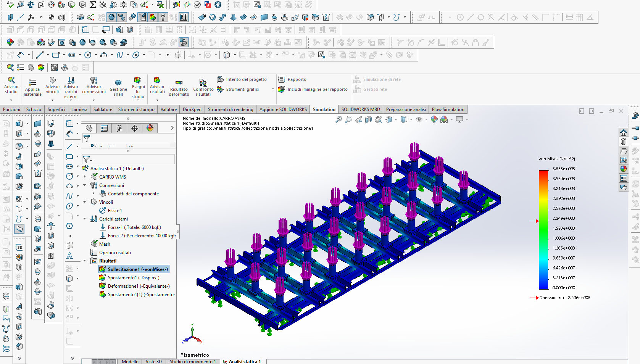Open Gestione shell tool
Screen dimensions: 640x364
click(x=118, y=82)
